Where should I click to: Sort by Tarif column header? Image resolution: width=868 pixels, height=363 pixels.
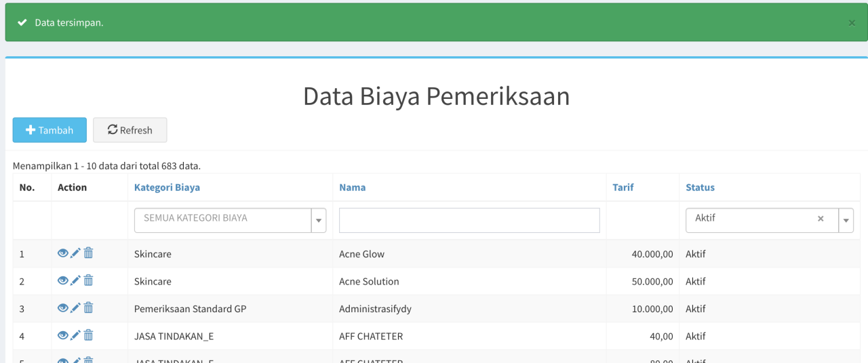coord(623,188)
